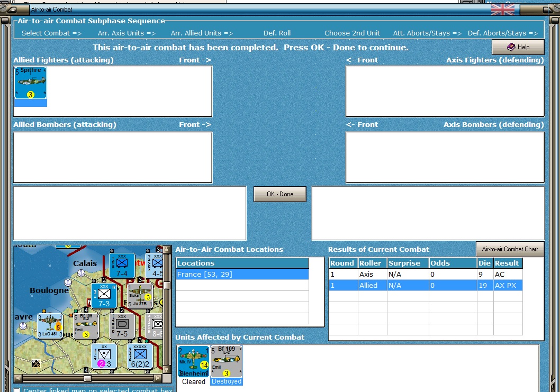Click the Result column header
This screenshot has height=392, width=560.
tap(508, 263)
